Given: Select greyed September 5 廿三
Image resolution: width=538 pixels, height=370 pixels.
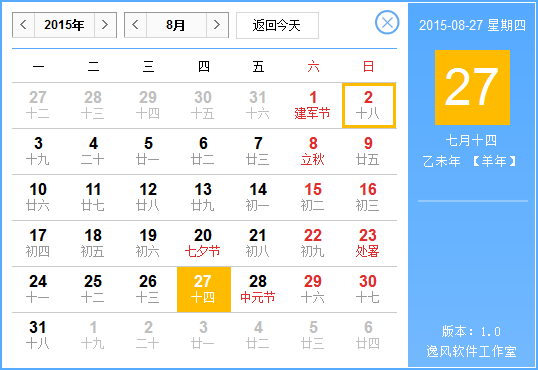Looking at the screenshot, I should pyautogui.click(x=313, y=335).
